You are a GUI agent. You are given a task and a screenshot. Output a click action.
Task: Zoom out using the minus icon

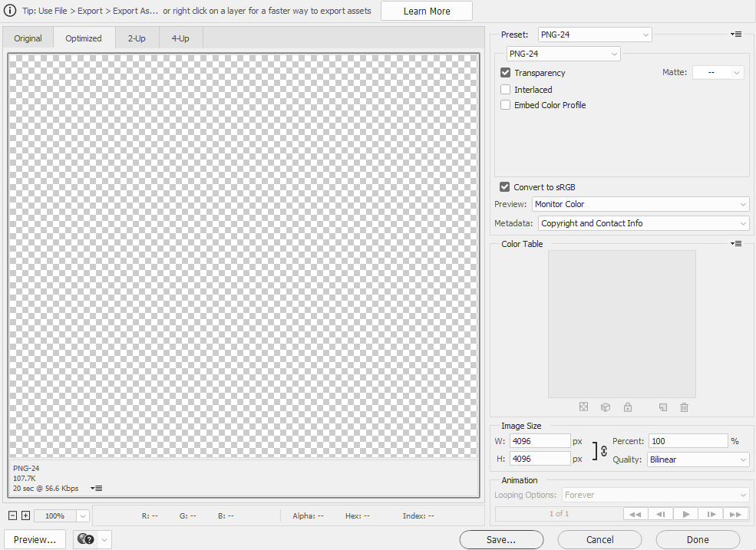pyautogui.click(x=12, y=515)
